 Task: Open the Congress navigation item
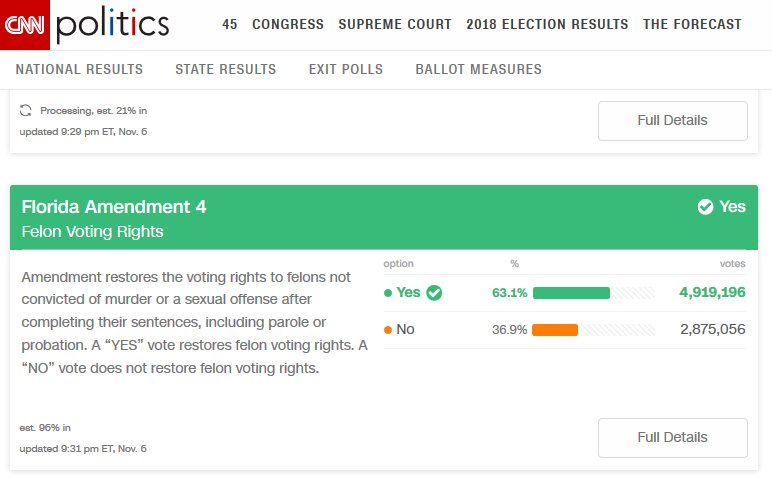[x=288, y=24]
